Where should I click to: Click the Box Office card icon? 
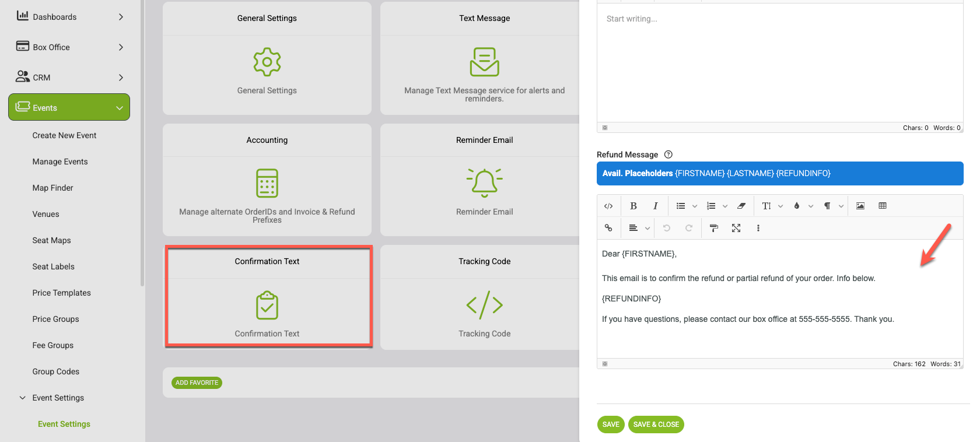[x=23, y=46]
